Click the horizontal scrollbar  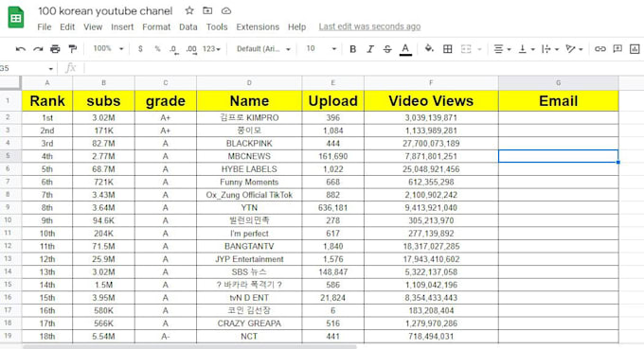(188, 346)
